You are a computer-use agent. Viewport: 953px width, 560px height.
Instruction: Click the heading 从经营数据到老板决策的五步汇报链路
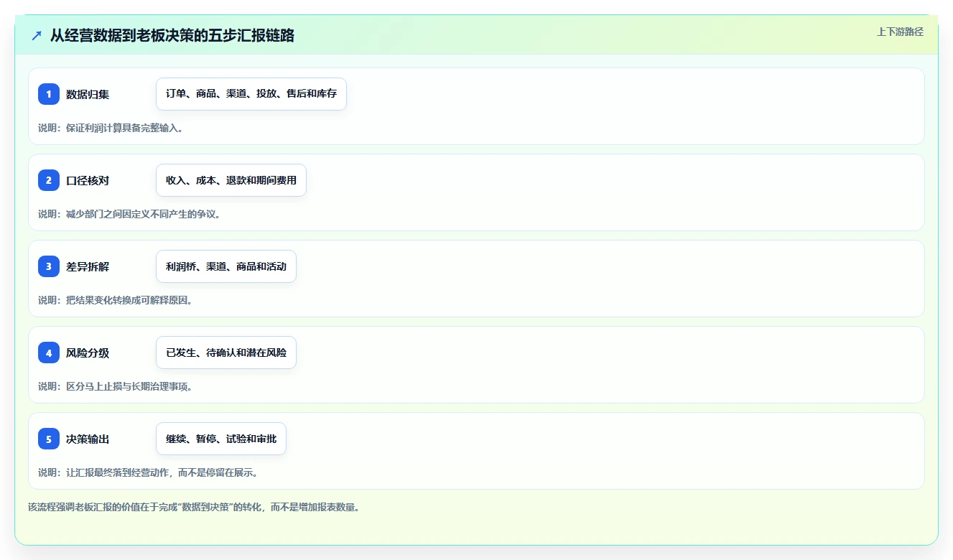pos(172,35)
